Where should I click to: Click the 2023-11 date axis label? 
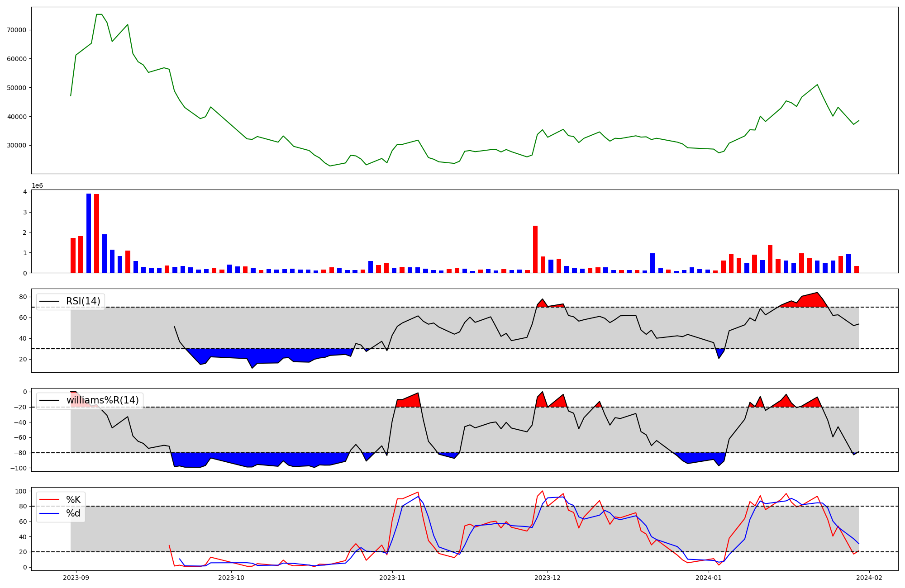392,578
